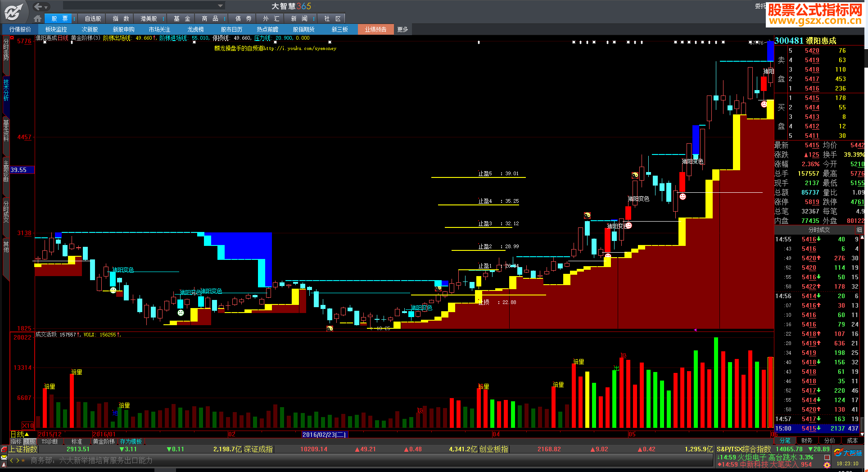Image resolution: width=868 pixels, height=472 pixels.
Task: Click the Dazhihui logo icon at top-left
Action: [x=14, y=12]
